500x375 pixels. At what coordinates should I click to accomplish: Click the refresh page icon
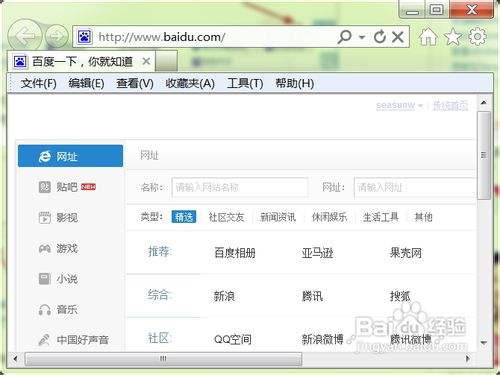pyautogui.click(x=380, y=37)
